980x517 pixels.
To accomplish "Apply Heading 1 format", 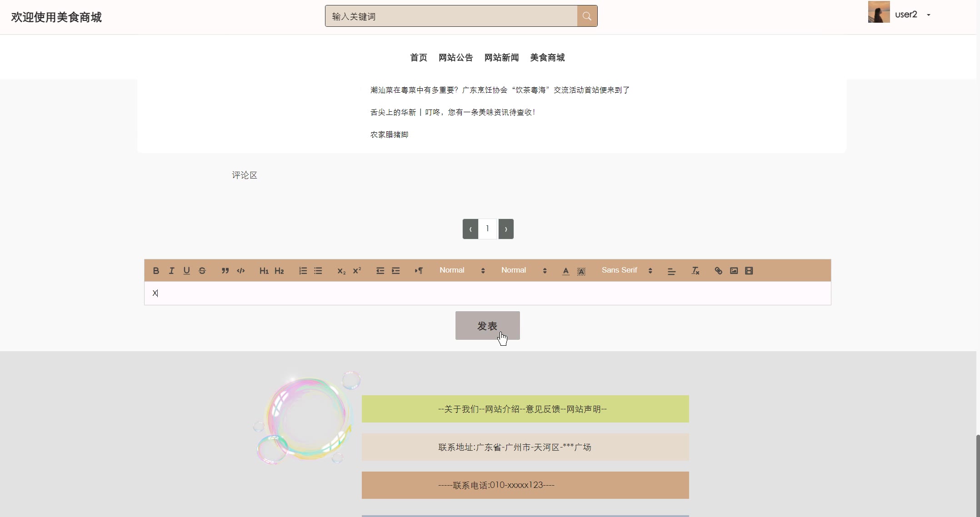I will pyautogui.click(x=264, y=271).
